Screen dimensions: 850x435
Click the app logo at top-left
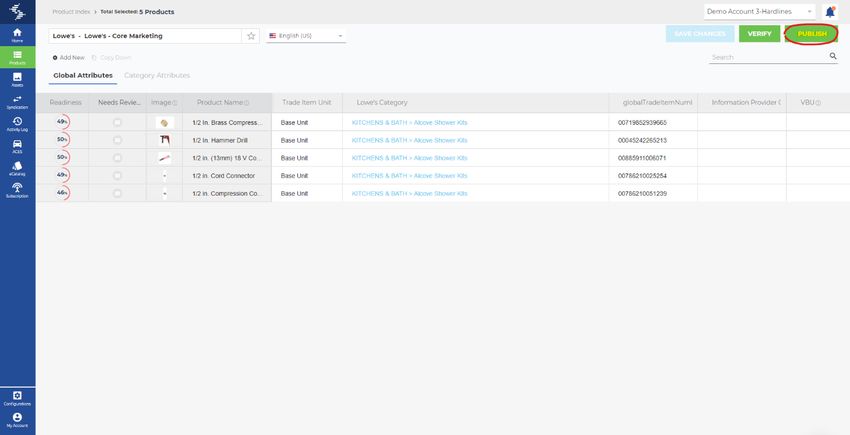pos(17,11)
